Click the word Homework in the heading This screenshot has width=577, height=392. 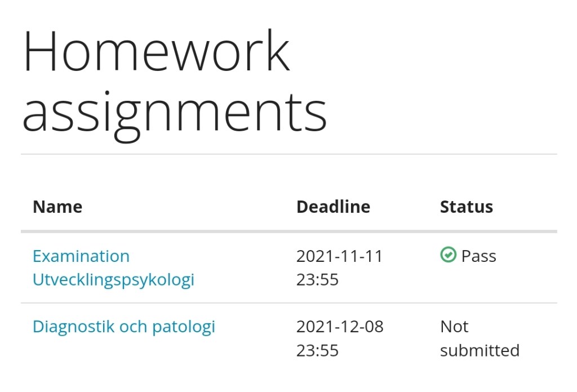156,52
